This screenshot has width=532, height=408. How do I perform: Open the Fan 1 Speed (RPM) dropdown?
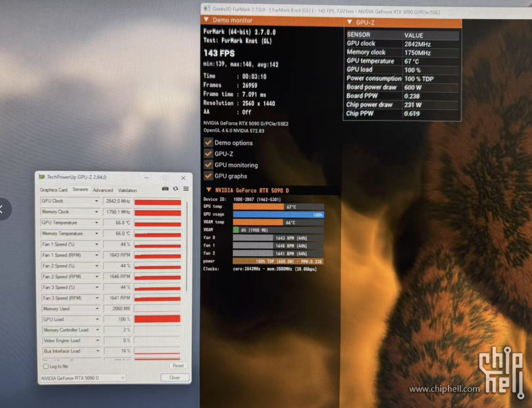click(x=97, y=255)
